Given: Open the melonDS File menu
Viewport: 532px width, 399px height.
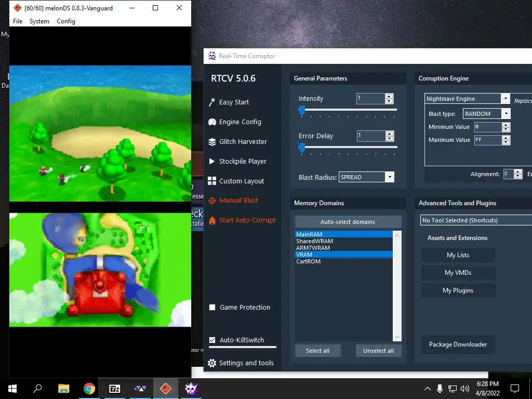Looking at the screenshot, I should pos(18,21).
